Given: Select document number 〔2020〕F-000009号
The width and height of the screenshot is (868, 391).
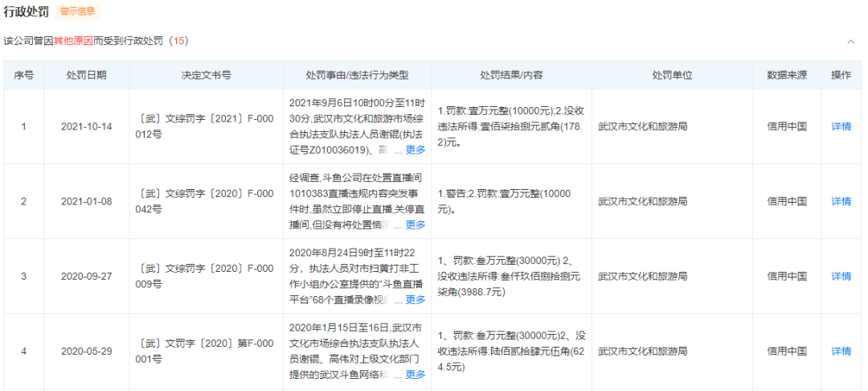Looking at the screenshot, I should coord(206,276).
